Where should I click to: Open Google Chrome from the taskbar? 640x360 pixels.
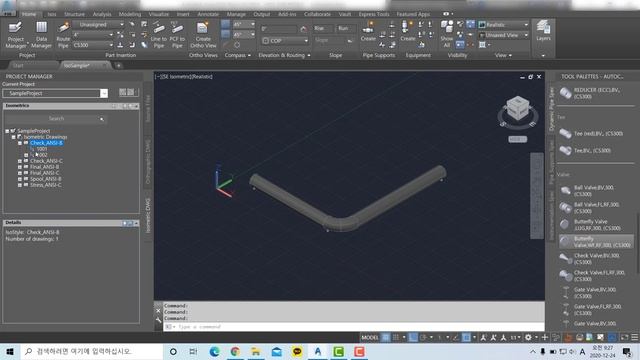click(235, 351)
